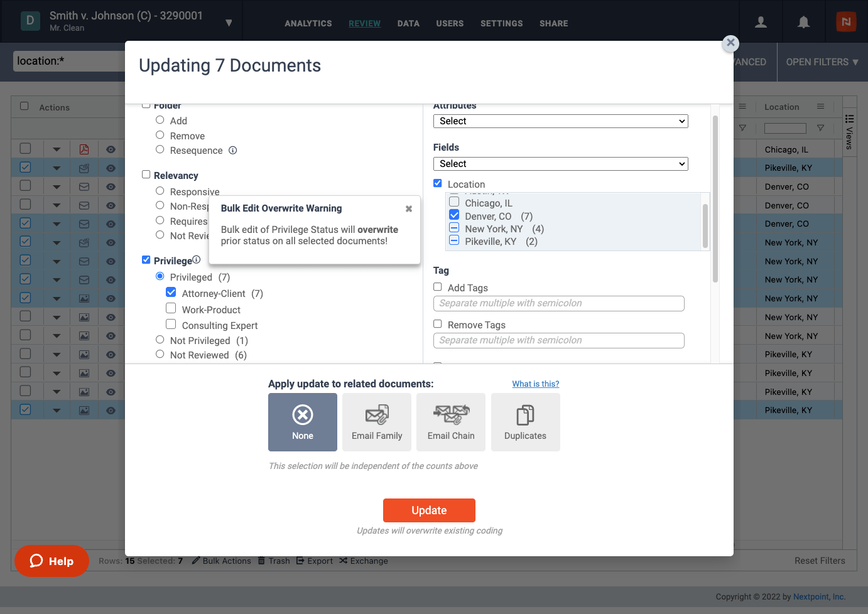868x614 pixels.
Task: Expand the Open Filters menu
Action: pyautogui.click(x=822, y=62)
